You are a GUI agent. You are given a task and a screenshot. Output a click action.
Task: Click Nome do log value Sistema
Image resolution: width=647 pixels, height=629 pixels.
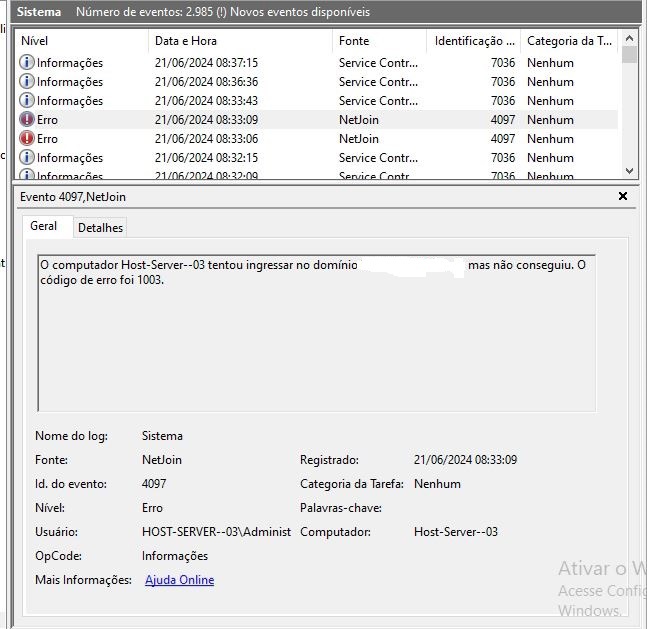[x=162, y=436]
